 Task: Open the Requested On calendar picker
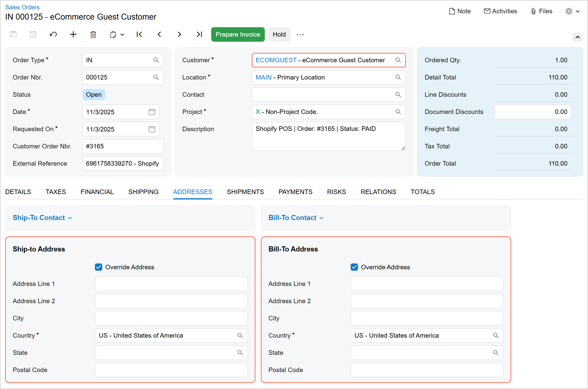pyautogui.click(x=152, y=129)
